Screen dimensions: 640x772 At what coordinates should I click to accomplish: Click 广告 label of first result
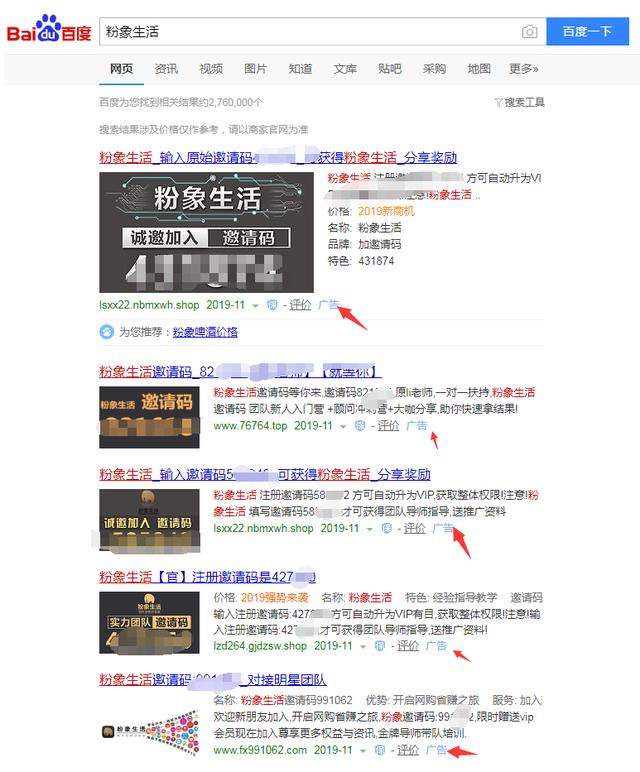328,305
